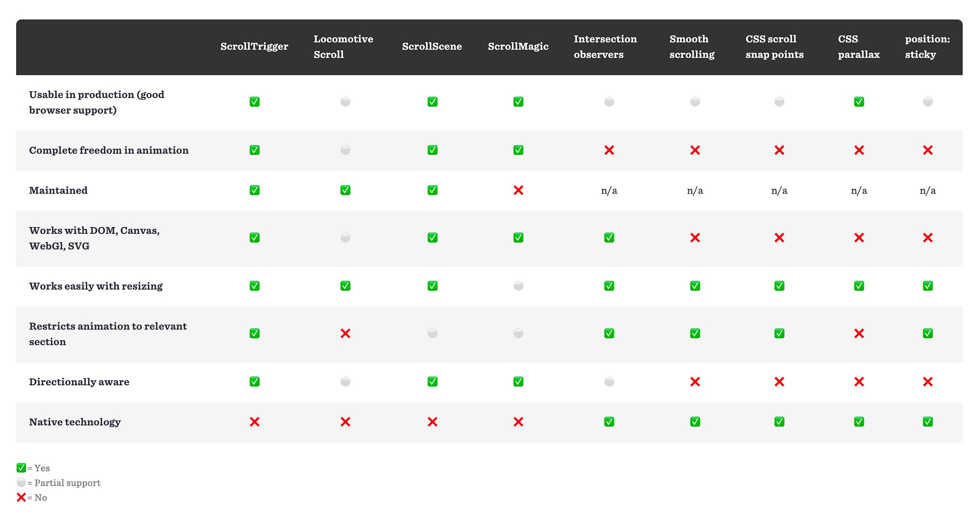Image resolution: width=980 pixels, height=526 pixels.
Task: Select CSS parallax's red cross in Restricts animation row
Action: (859, 333)
